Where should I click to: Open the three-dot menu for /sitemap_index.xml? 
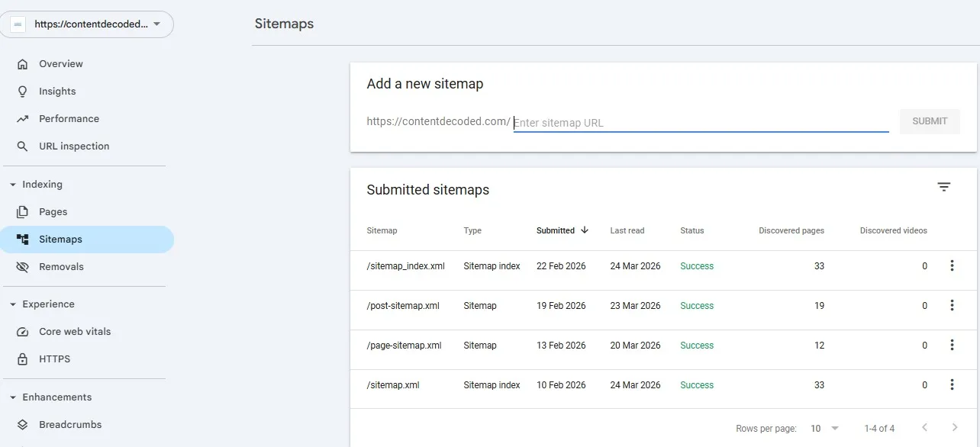pos(952,265)
